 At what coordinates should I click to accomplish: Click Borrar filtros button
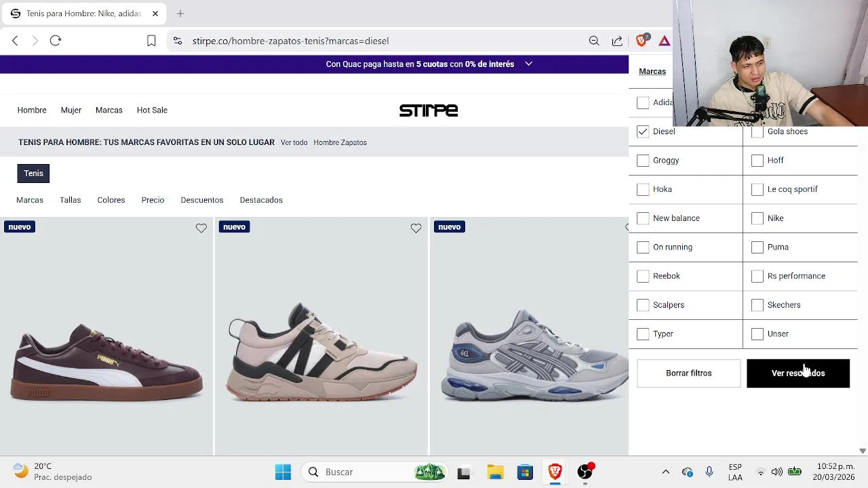pyautogui.click(x=689, y=373)
